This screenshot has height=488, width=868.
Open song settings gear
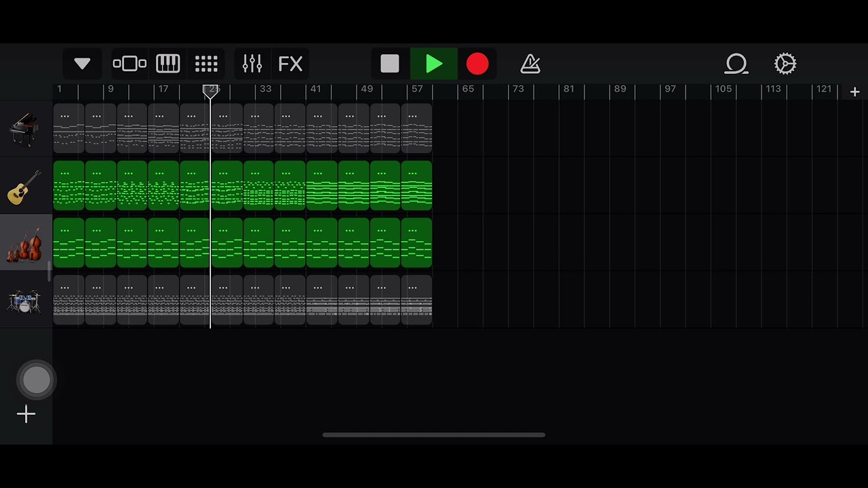tap(785, 64)
